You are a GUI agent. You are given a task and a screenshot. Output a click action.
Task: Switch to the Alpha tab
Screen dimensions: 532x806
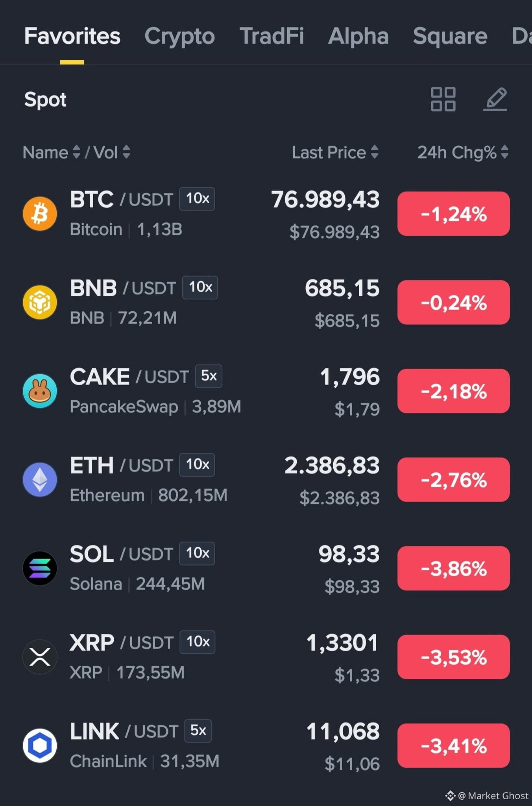pyautogui.click(x=358, y=36)
